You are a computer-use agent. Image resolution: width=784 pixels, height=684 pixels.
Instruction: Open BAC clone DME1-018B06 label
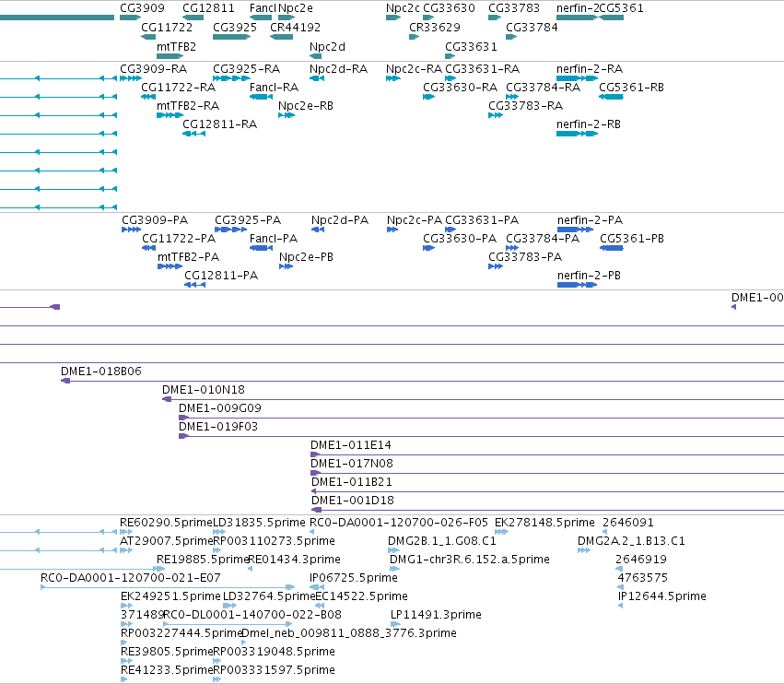[101, 371]
